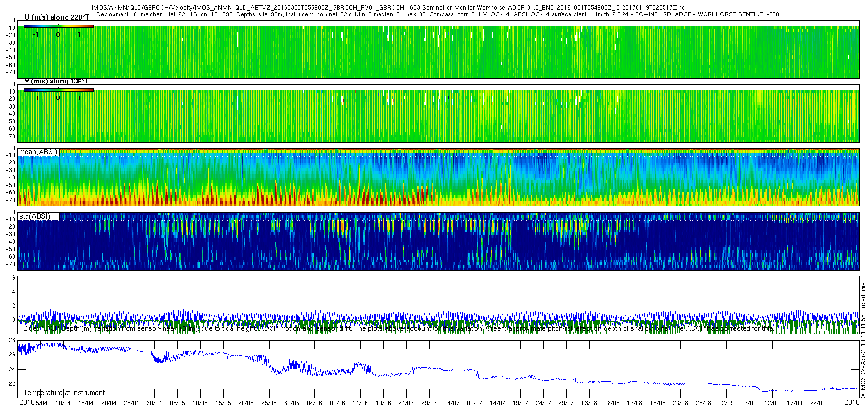Click the -40 tick on the V velocity panel
This screenshot has height=410, width=868.
tap(10, 114)
